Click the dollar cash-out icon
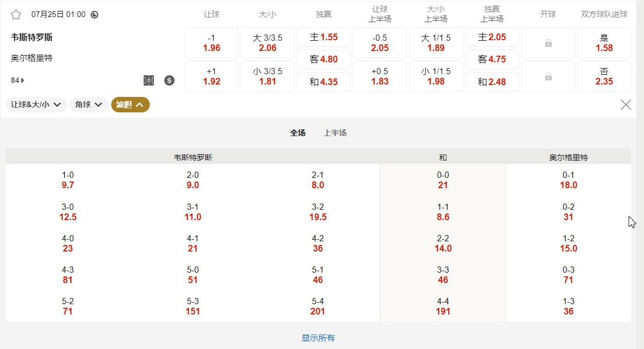The image size is (644, 349). tap(169, 80)
